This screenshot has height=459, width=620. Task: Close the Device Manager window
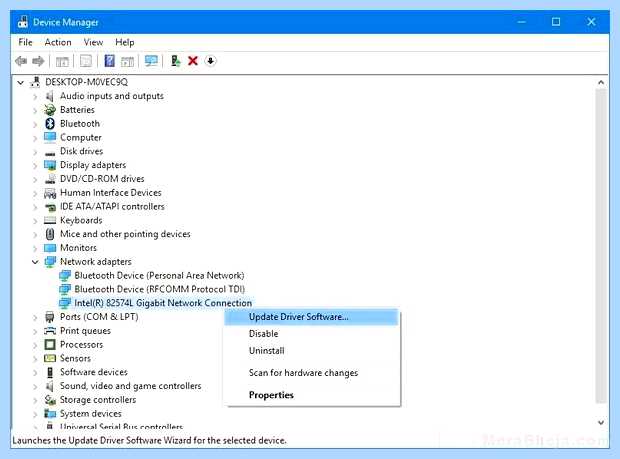point(591,22)
